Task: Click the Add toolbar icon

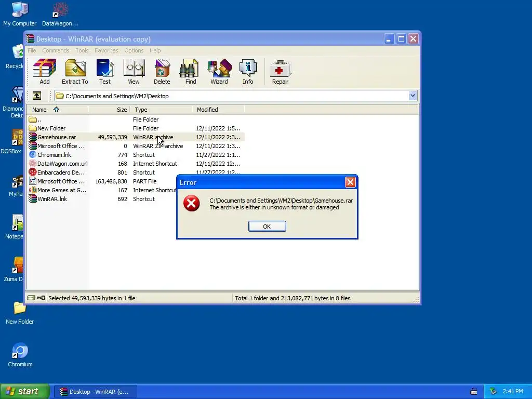Action: (x=45, y=72)
